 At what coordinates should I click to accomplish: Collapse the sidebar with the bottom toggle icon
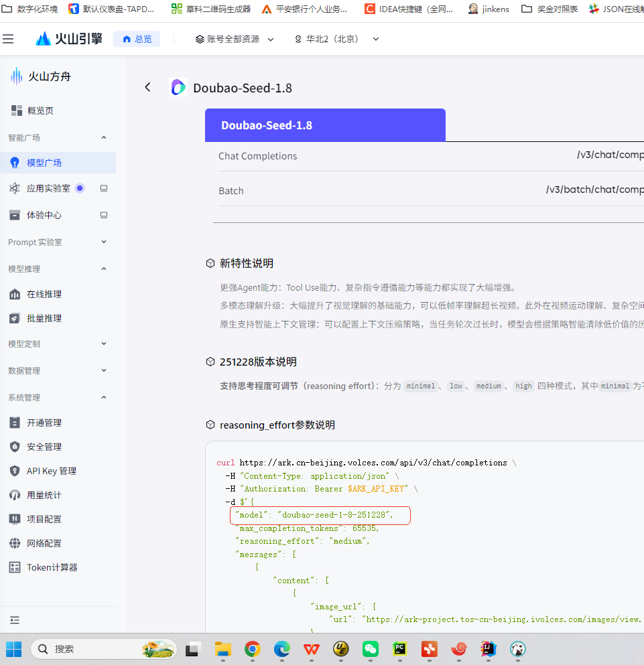pyautogui.click(x=15, y=620)
